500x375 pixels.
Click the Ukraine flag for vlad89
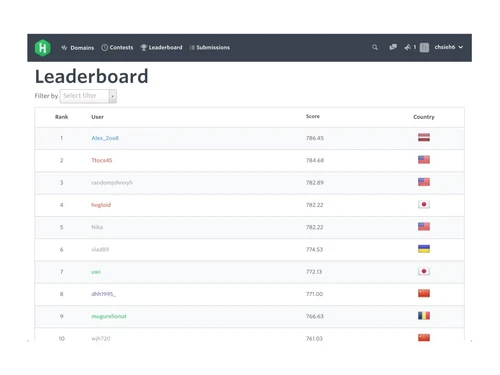click(424, 249)
